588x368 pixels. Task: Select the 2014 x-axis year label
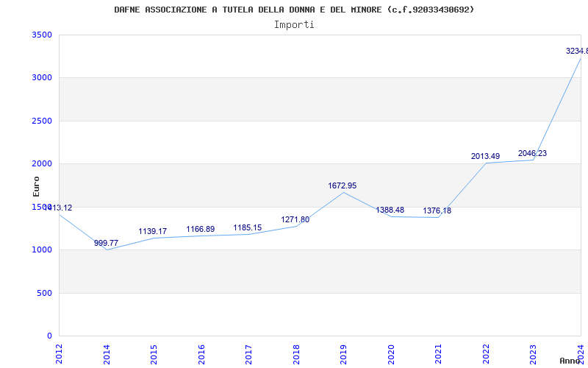coord(107,354)
